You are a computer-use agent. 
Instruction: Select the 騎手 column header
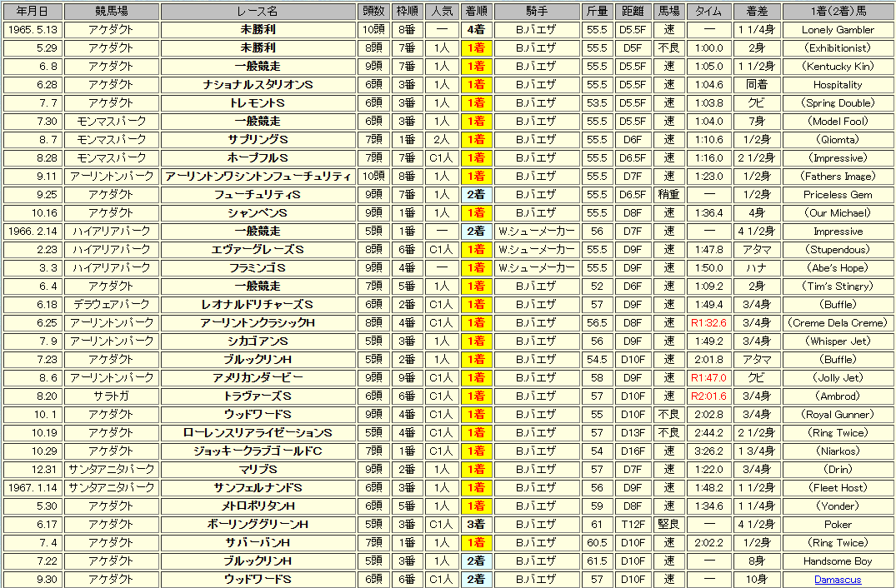coord(535,12)
